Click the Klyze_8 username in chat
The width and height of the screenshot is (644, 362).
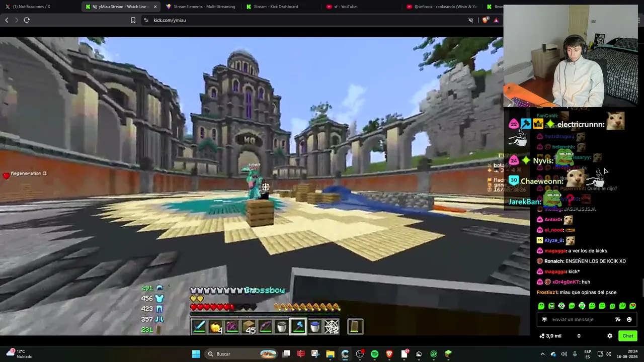tap(554, 240)
